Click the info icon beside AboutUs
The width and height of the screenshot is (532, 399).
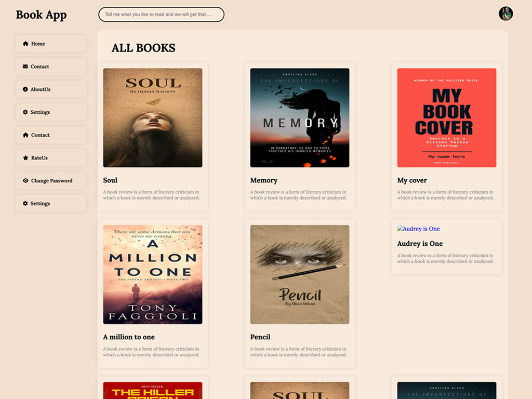(x=25, y=89)
